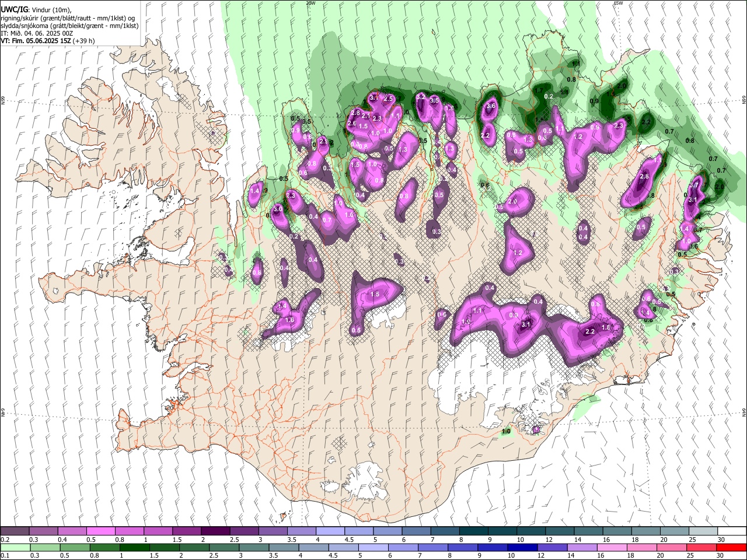Pick upper snow legend swatch starting at 4
Image resolution: width=747 pixels, height=560 pixels.
[330, 531]
